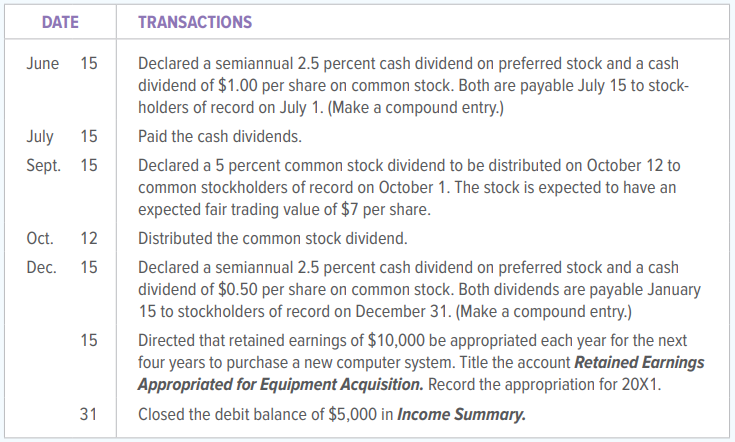This screenshot has height=442, width=735.
Task: Click the bold 'Income Summary' text
Action: [461, 415]
